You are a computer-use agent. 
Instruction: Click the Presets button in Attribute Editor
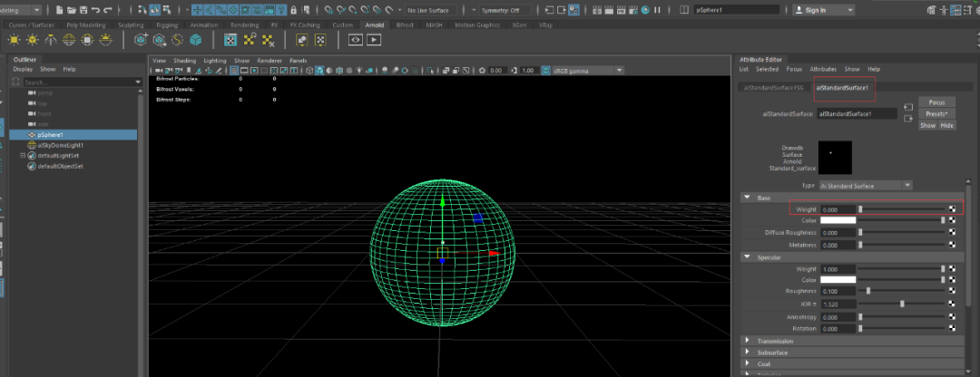pyautogui.click(x=937, y=113)
